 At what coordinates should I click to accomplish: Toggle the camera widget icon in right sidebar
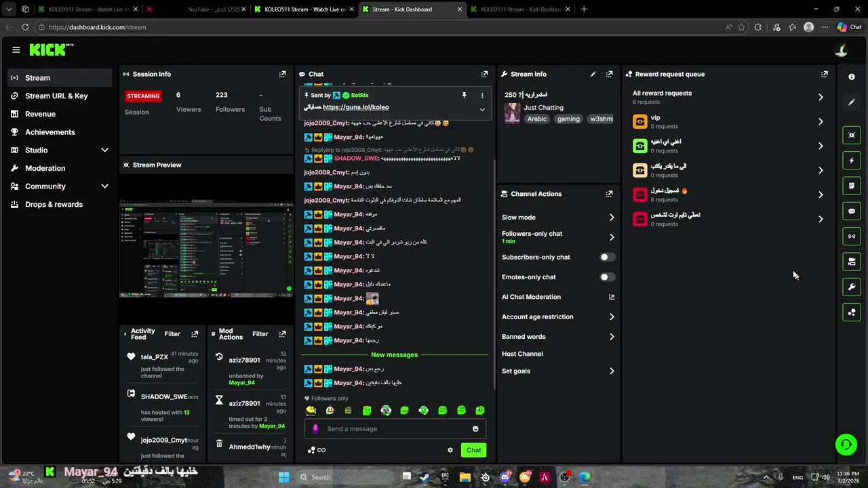[x=852, y=262]
